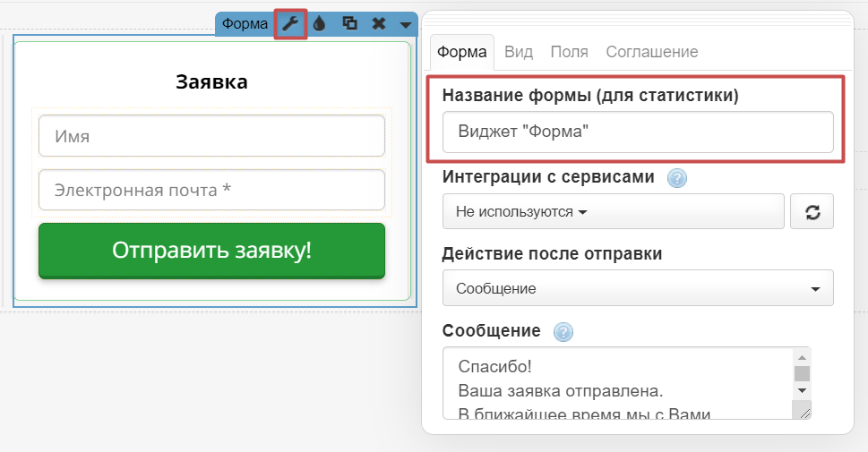The image size is (868, 452).
Task: Focus the Название формы input field
Action: point(637,132)
